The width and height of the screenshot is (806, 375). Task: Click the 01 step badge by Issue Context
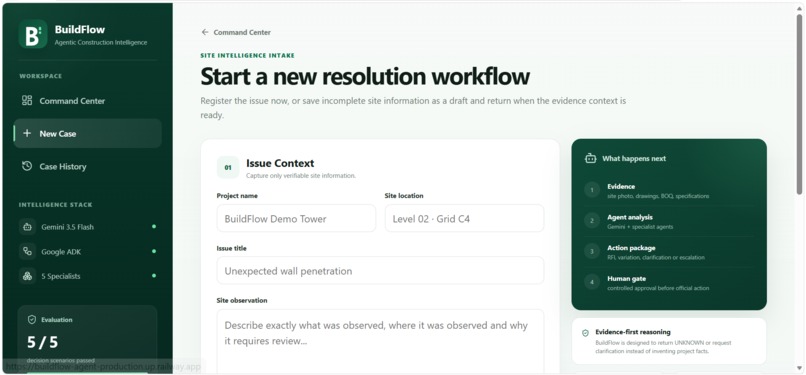pyautogui.click(x=228, y=167)
